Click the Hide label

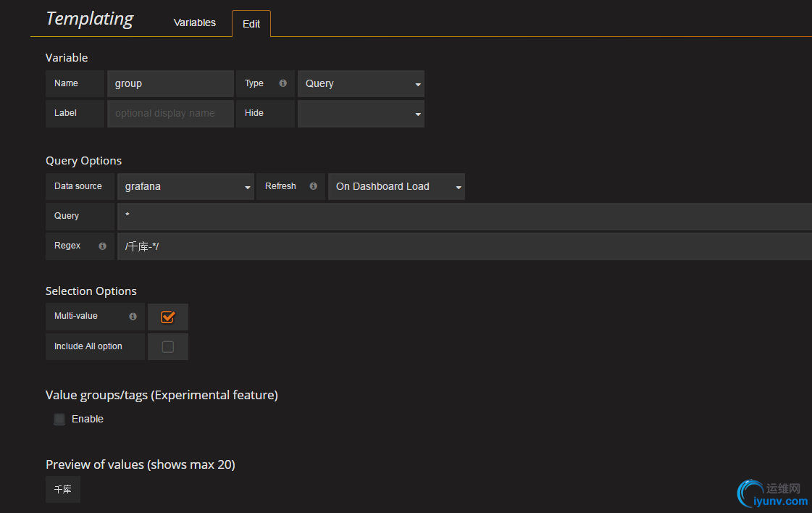[254, 113]
